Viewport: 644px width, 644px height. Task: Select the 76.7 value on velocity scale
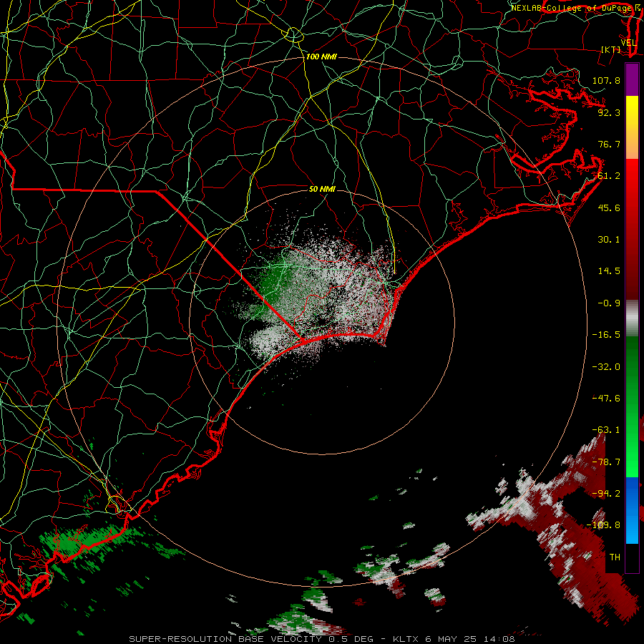609,144
